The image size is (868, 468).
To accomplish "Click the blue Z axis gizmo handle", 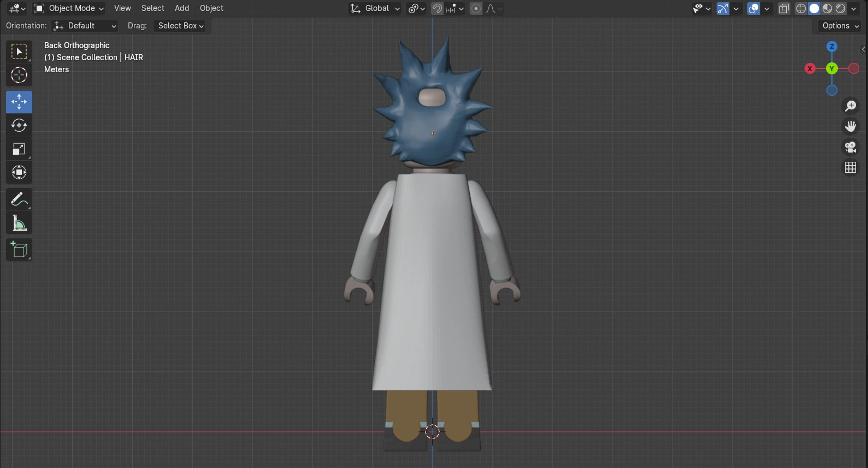I will click(832, 46).
